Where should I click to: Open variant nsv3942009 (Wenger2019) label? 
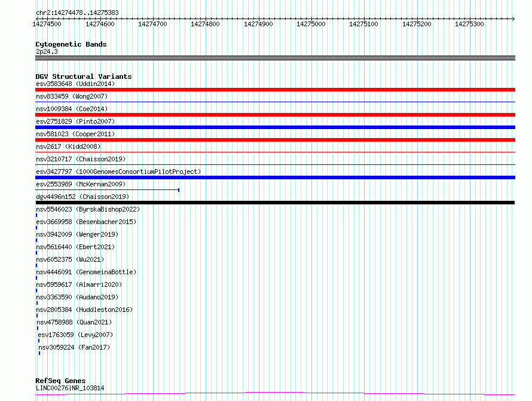[77, 234]
